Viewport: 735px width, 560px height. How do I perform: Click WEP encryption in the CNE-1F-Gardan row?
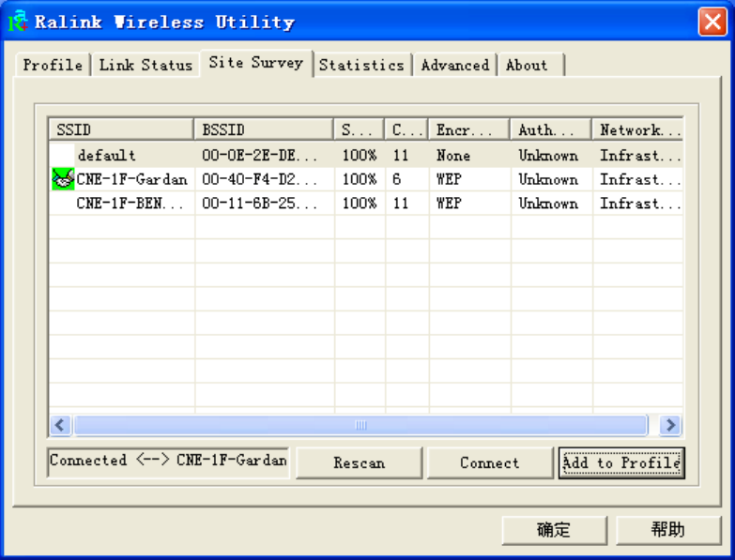(449, 179)
